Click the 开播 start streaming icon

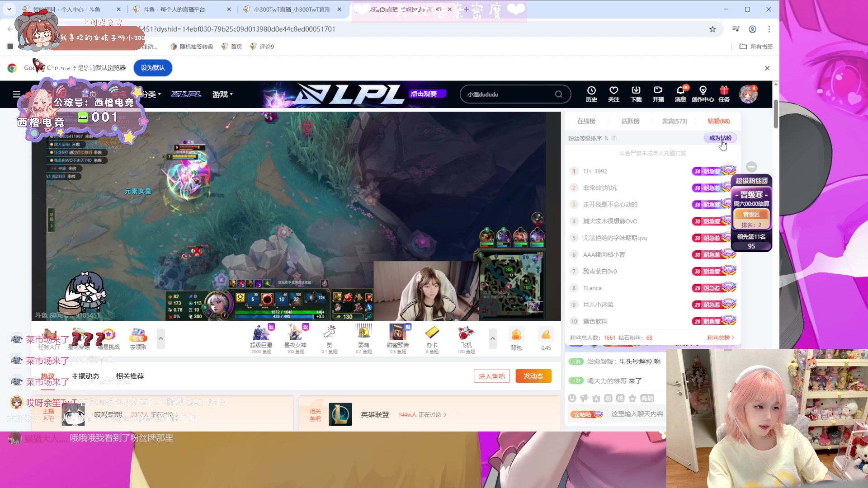click(x=658, y=94)
